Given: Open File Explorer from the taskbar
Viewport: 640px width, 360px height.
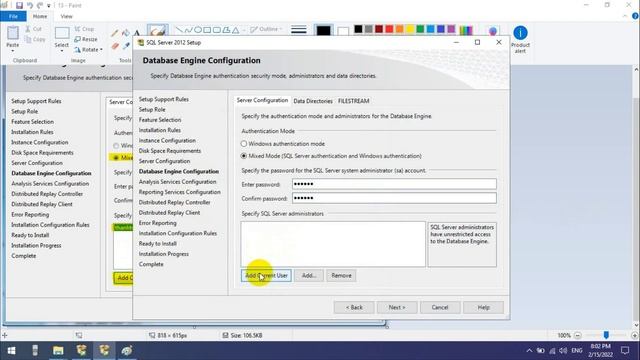Looking at the screenshot, I should click(x=58, y=351).
